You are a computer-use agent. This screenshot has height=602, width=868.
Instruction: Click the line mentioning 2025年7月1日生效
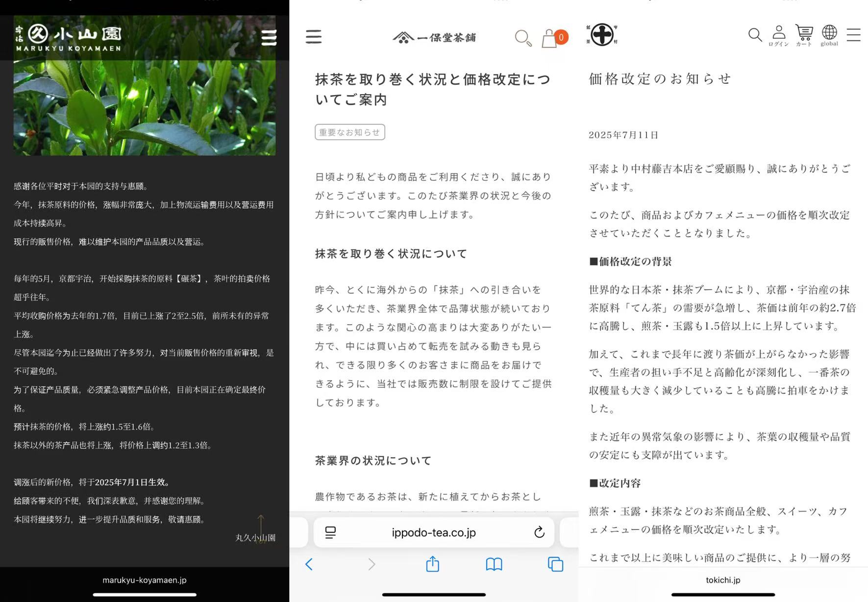(x=93, y=482)
